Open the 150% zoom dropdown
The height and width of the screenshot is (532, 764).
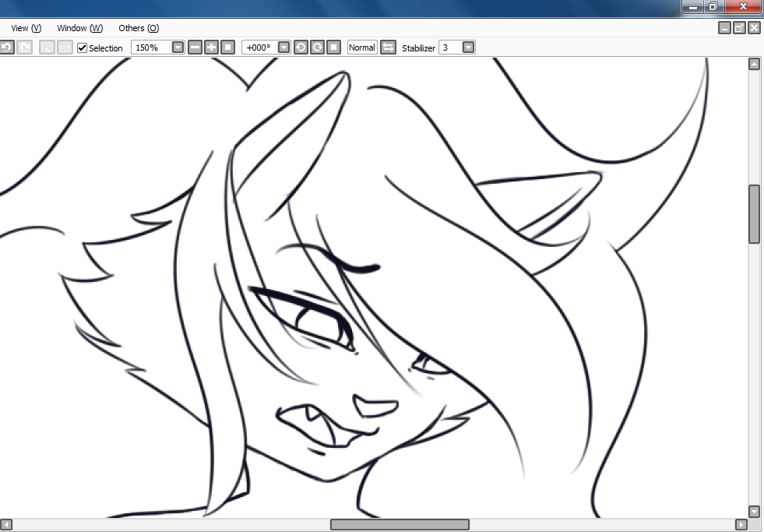click(178, 48)
